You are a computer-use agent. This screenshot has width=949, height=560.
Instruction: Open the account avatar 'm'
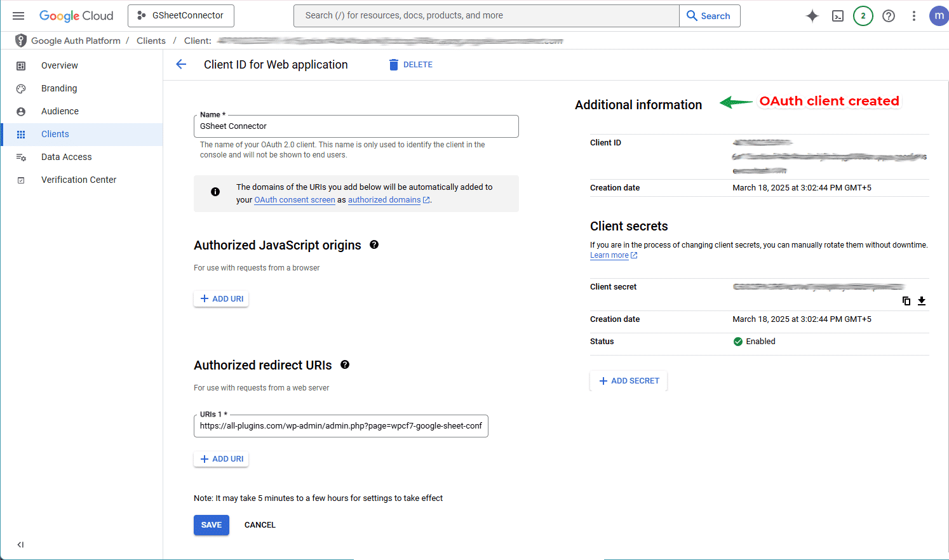click(939, 16)
